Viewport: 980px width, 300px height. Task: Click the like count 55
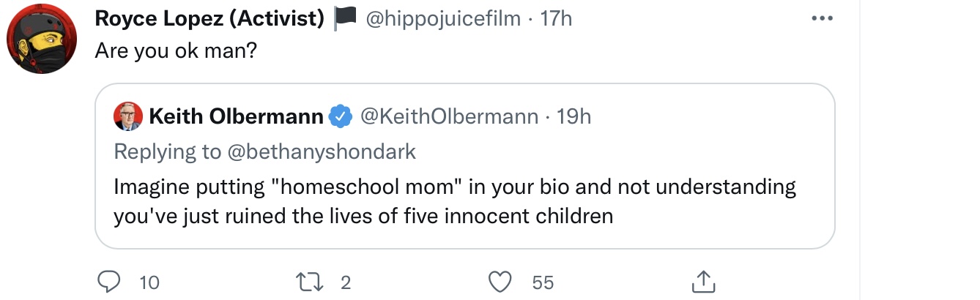point(543,282)
